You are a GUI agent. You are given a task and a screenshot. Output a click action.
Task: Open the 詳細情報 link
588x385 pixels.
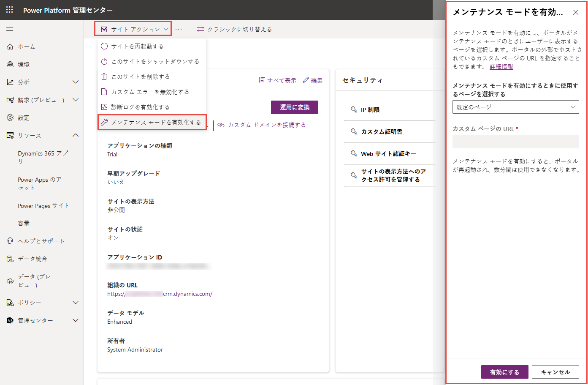(x=501, y=67)
